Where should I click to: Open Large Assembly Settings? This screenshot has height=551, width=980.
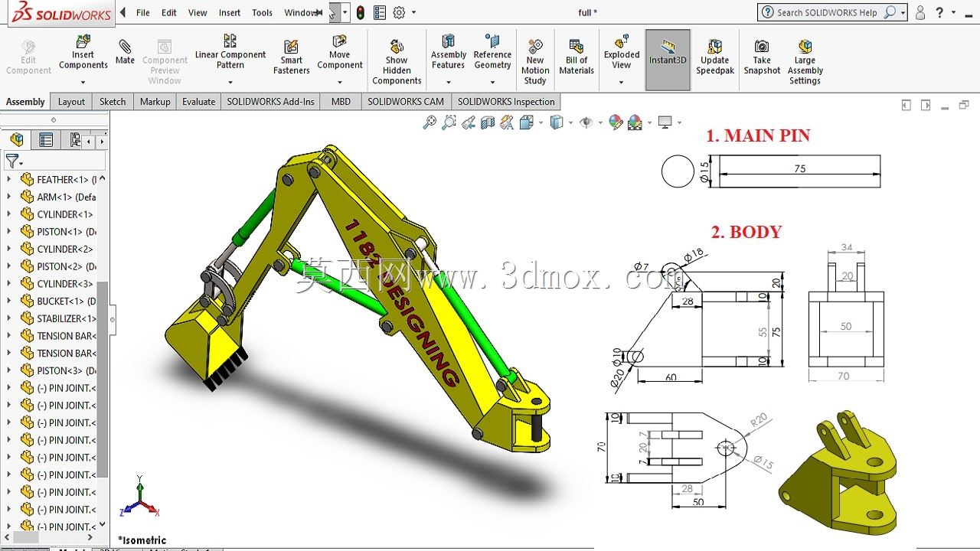click(805, 62)
